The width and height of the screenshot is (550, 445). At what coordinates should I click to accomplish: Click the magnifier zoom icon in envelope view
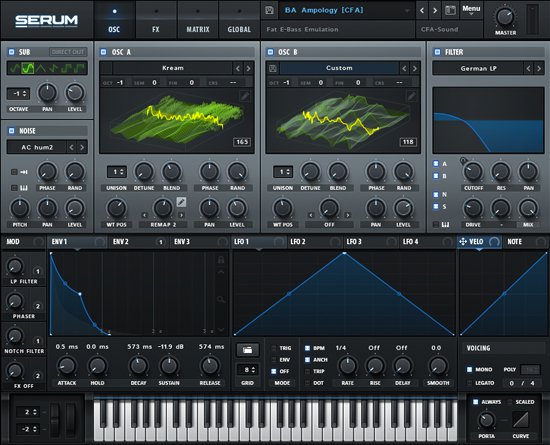pyautogui.click(x=221, y=299)
